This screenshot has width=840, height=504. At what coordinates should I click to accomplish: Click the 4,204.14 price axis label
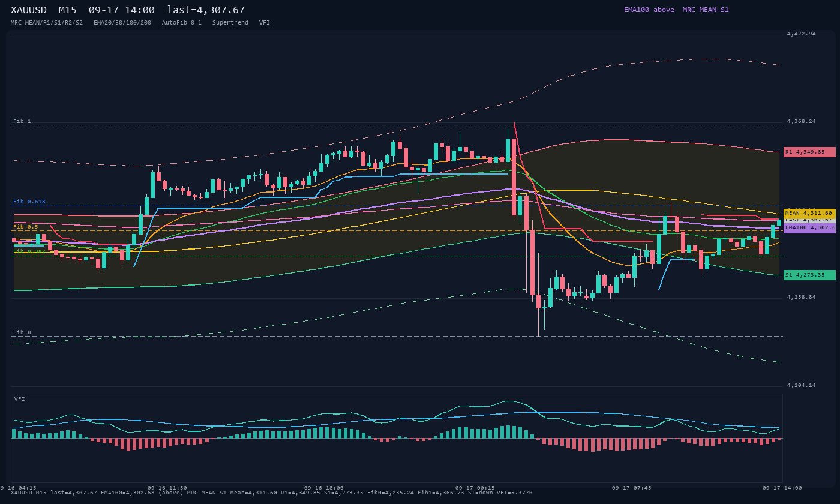[x=802, y=385]
